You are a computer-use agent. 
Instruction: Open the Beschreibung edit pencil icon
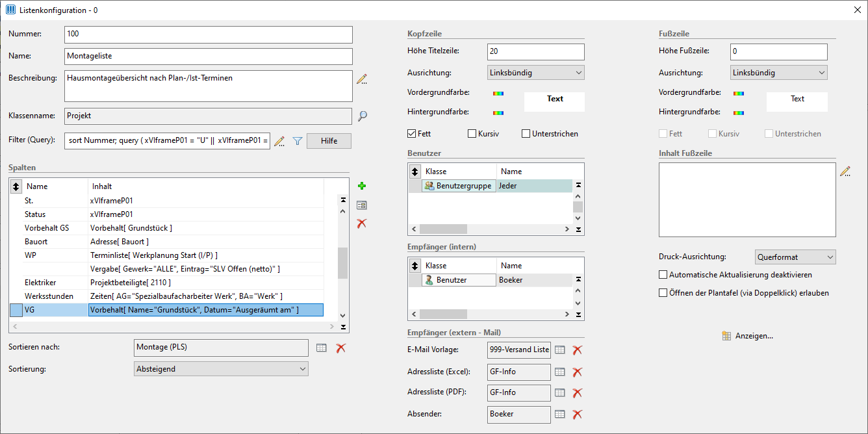362,79
